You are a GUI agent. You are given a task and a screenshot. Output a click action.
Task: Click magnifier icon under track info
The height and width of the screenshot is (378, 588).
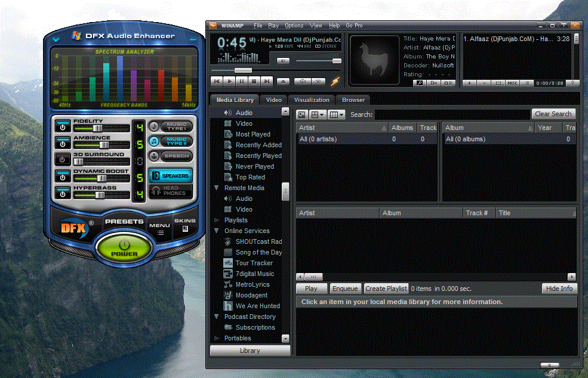[x=420, y=83]
